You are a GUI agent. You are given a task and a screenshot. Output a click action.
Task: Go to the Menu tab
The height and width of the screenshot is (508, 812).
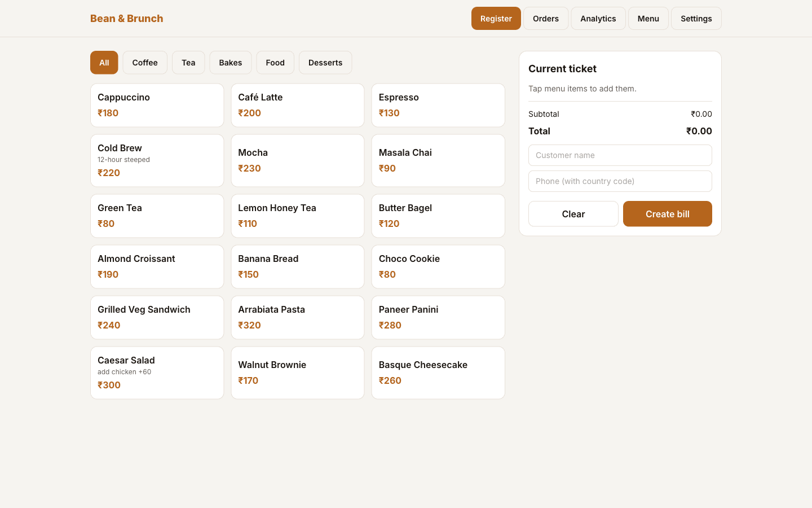click(648, 19)
